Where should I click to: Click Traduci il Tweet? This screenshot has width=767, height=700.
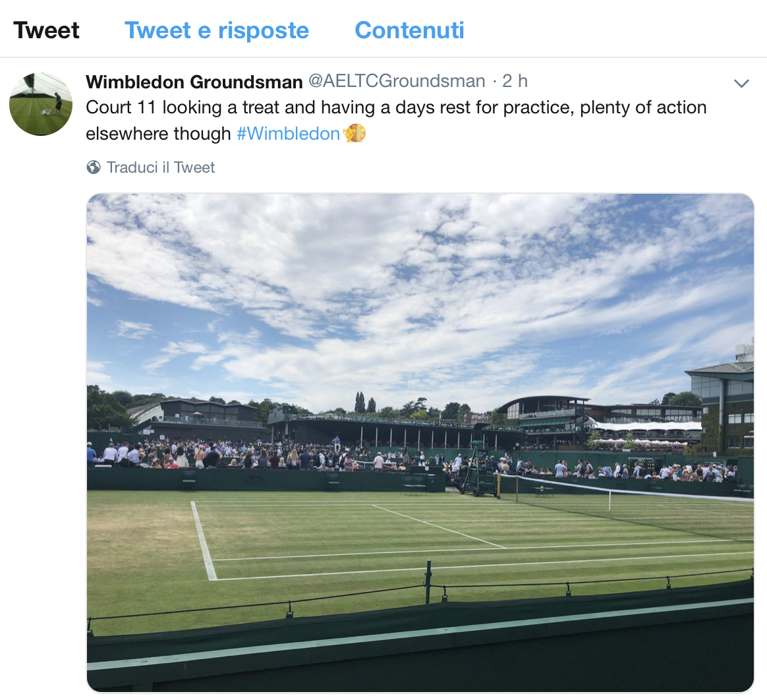click(x=161, y=167)
